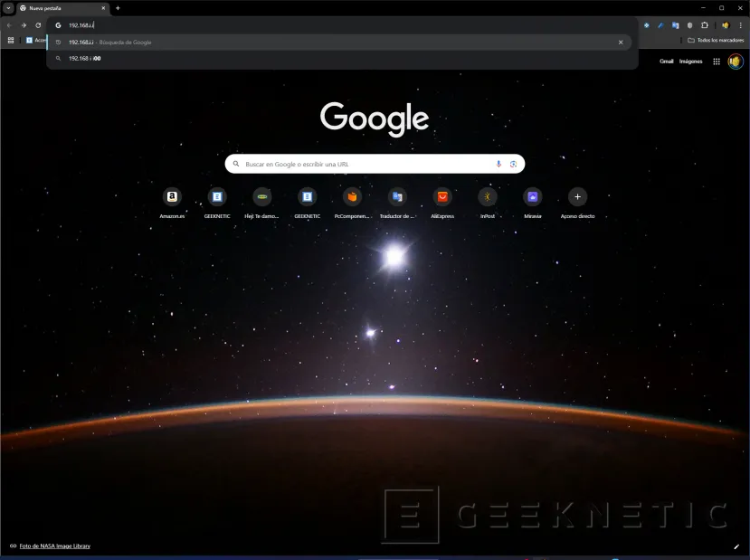Click the Google search box
750x560 pixels.
coord(375,164)
